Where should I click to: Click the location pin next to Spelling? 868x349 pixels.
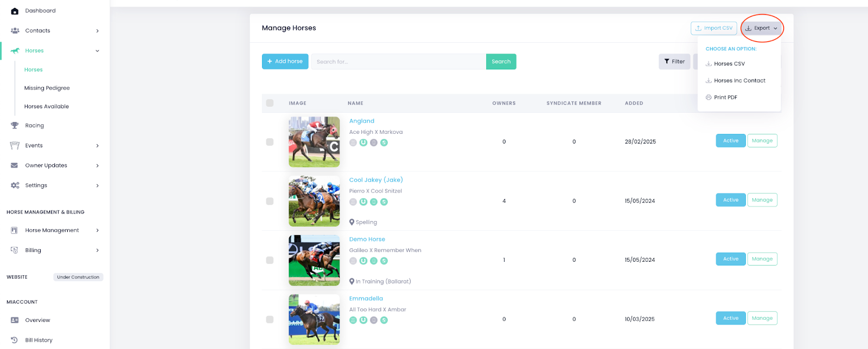tap(352, 222)
